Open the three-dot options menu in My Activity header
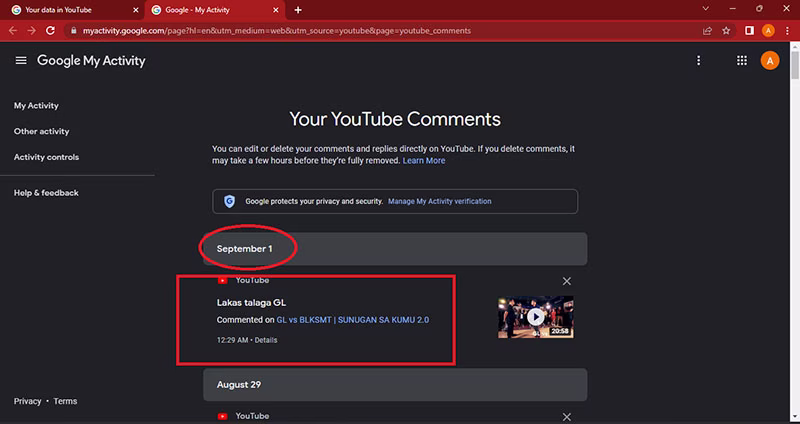Viewport: 800px width, 424px height. click(x=698, y=61)
